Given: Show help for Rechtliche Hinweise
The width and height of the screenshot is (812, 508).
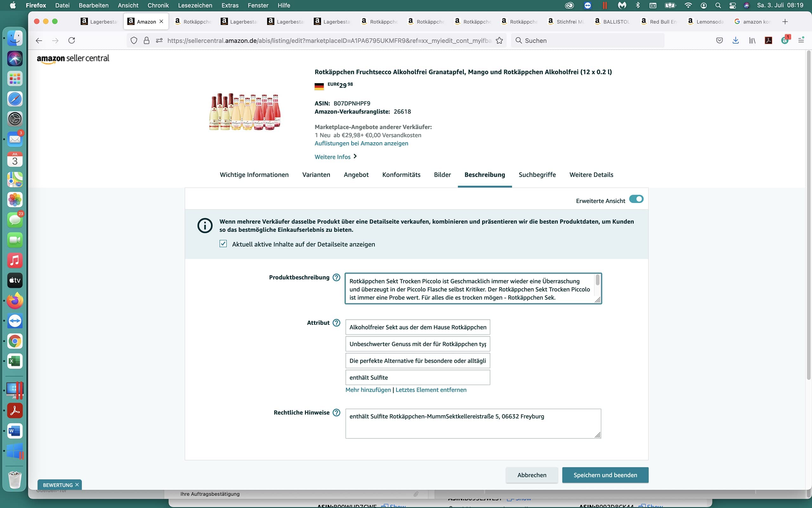Looking at the screenshot, I should 336,412.
